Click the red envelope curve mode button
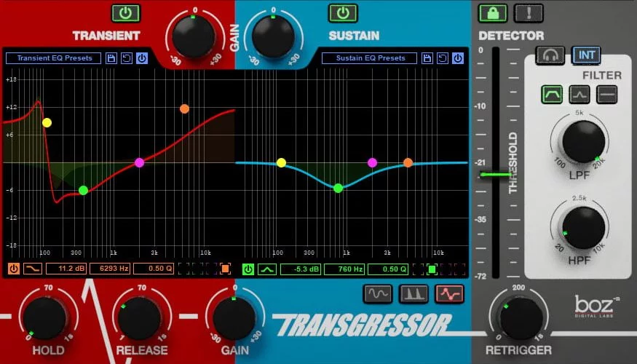The width and height of the screenshot is (637, 364). tap(449, 293)
